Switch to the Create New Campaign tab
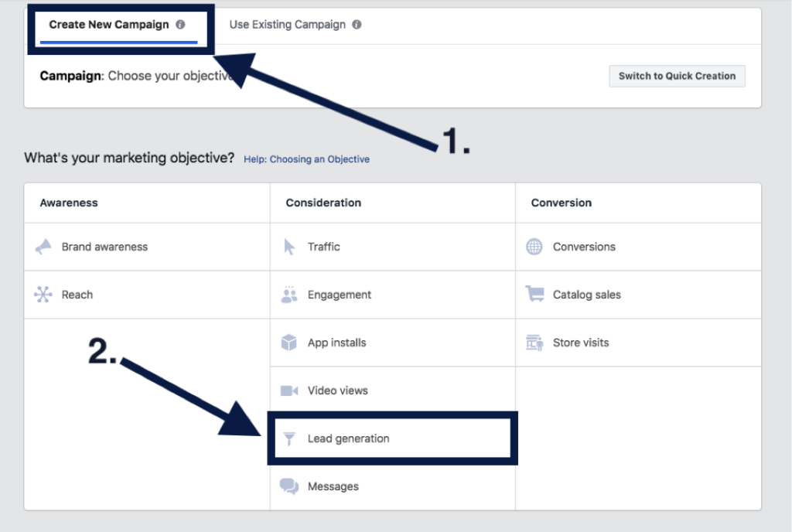 point(108,25)
